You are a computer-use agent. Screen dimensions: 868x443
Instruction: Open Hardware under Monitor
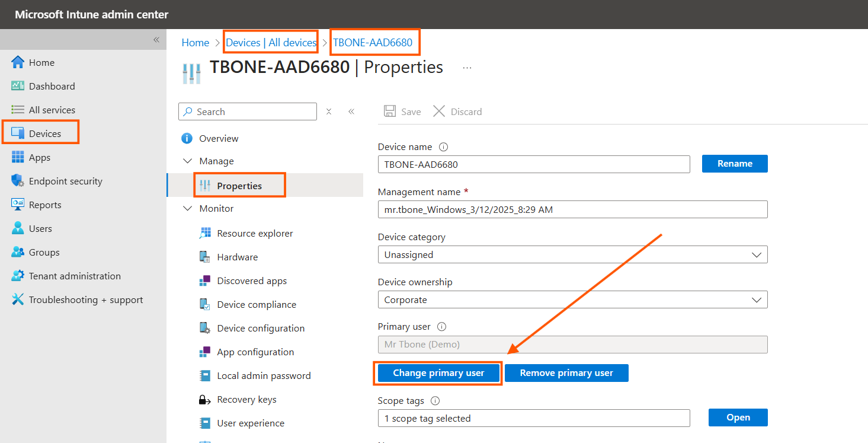tap(237, 257)
